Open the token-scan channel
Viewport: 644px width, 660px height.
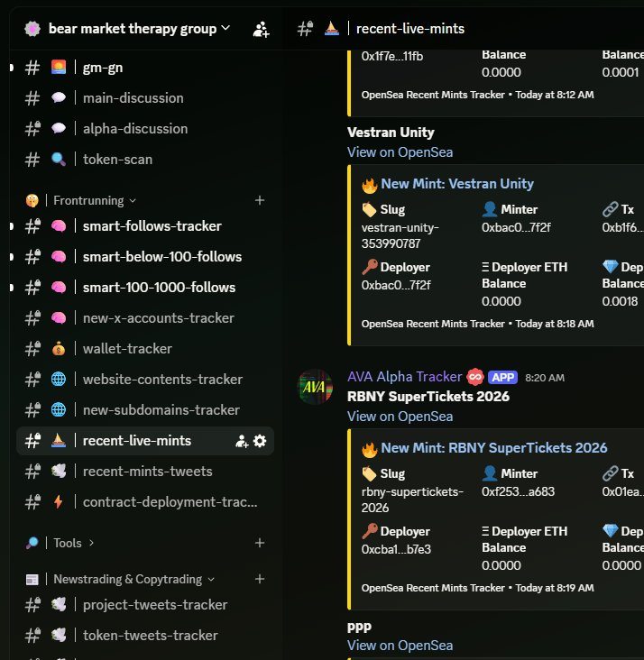pos(145,160)
